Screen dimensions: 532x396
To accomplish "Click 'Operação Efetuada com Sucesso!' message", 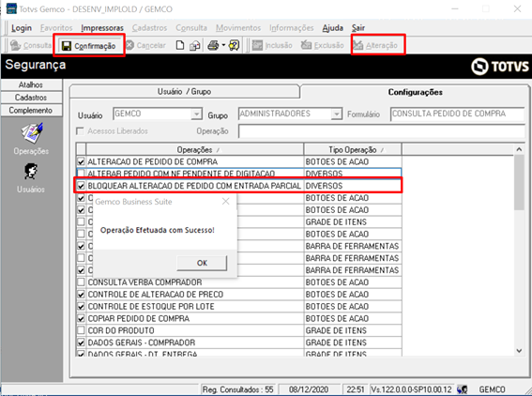I will pyautogui.click(x=157, y=230).
